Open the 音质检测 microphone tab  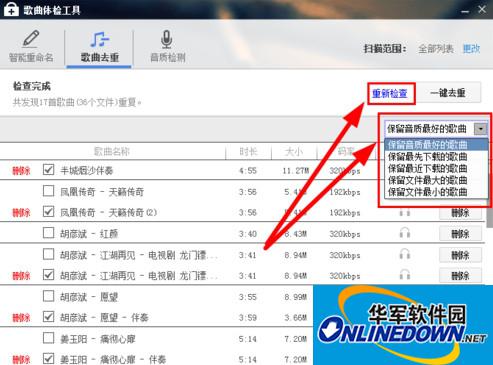coord(167,47)
